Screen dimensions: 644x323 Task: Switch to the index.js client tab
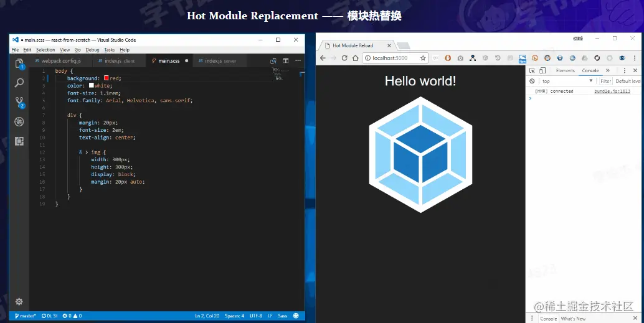tap(120, 61)
